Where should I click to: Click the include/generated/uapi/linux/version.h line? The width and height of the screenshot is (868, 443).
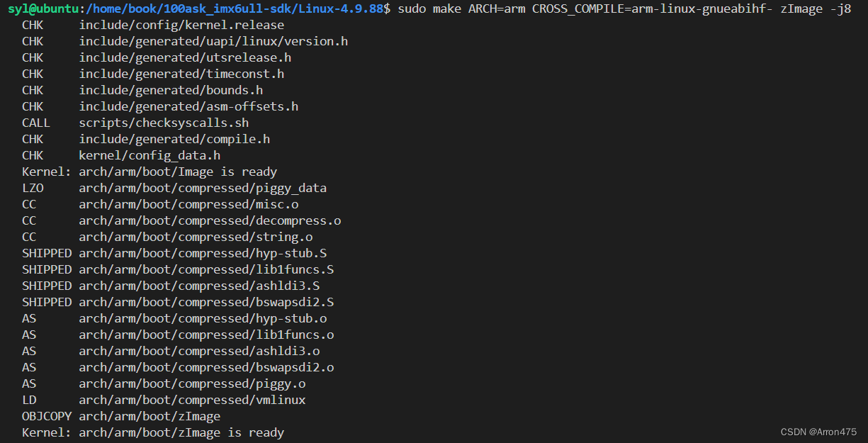tap(185, 41)
